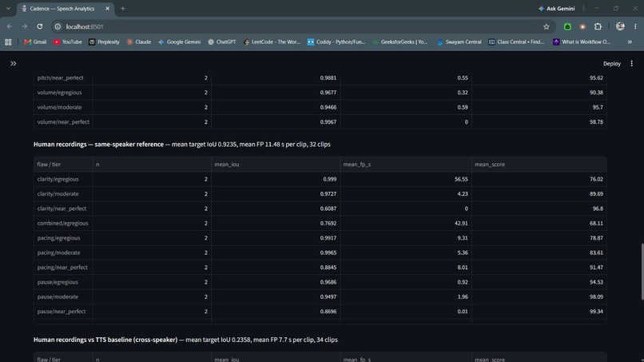Image resolution: width=644 pixels, height=362 pixels.
Task: Open tab search dropdown arrow
Action: 8,9
